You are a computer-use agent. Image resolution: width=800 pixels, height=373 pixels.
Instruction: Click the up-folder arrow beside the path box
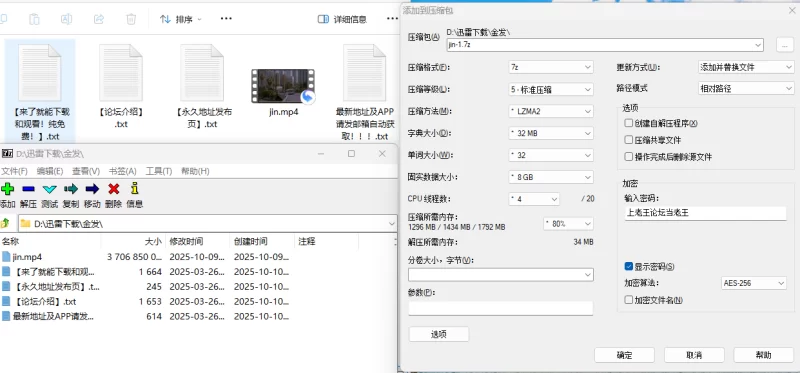tap(6, 223)
